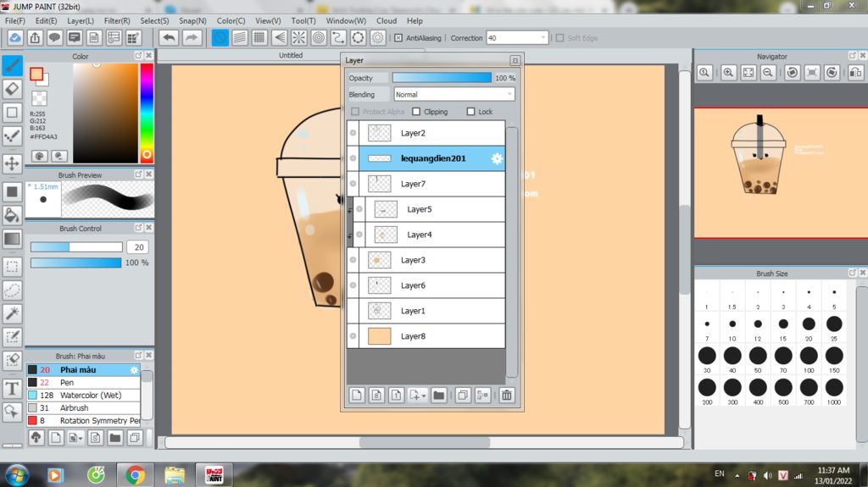Toggle Protect Alpha checkbox

(355, 112)
